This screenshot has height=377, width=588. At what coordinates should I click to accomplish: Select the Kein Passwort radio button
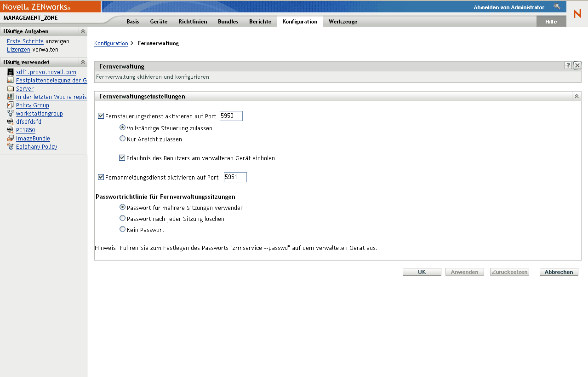(122, 229)
